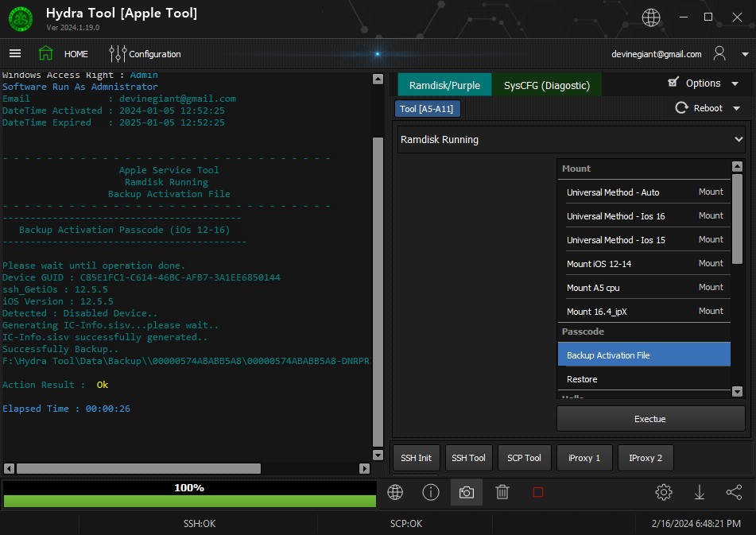Expand the account dropdown arrow

pyautogui.click(x=745, y=55)
